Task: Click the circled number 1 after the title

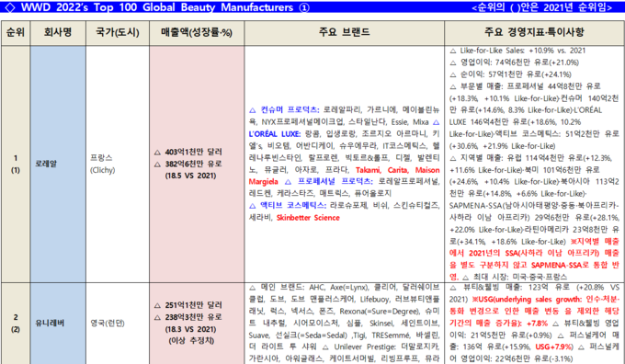Action: pyautogui.click(x=304, y=7)
